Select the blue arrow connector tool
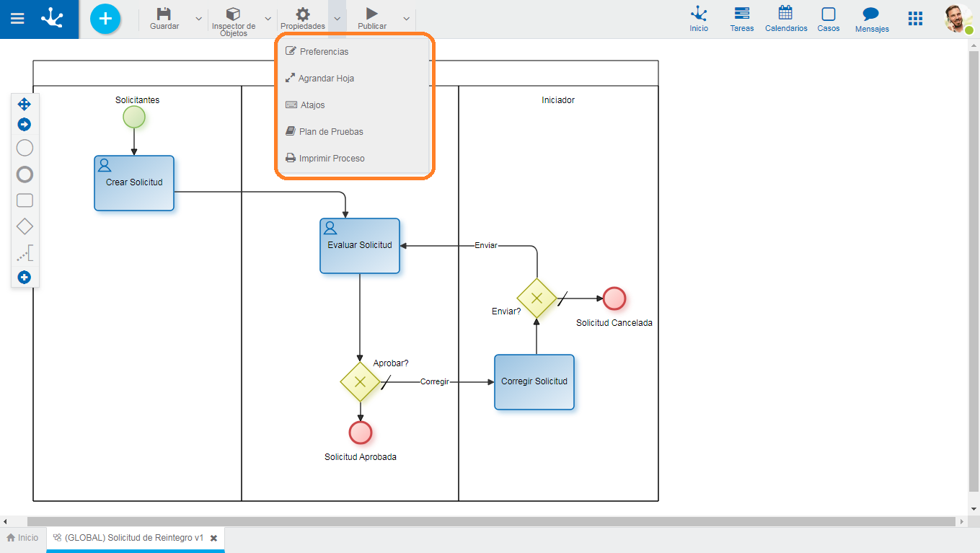Viewport: 980px width, 553px height. [25, 125]
